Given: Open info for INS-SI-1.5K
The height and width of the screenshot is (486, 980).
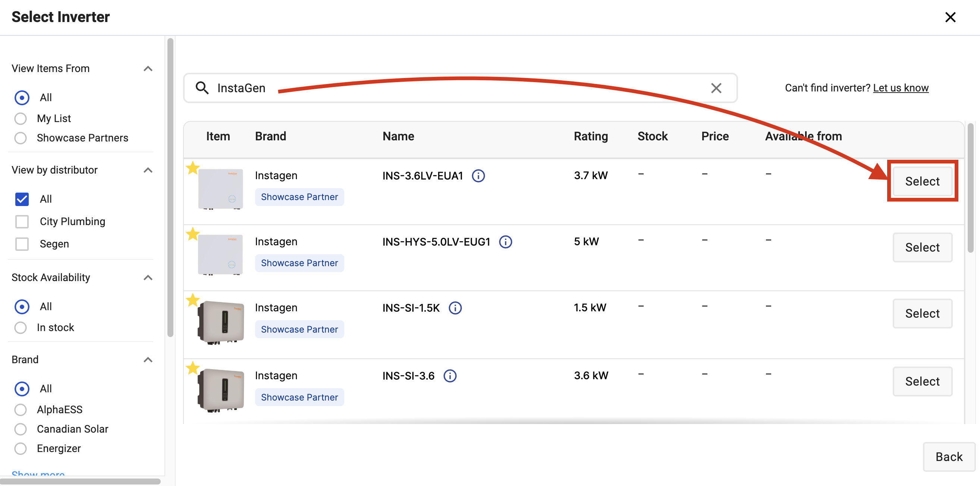Looking at the screenshot, I should [x=455, y=308].
